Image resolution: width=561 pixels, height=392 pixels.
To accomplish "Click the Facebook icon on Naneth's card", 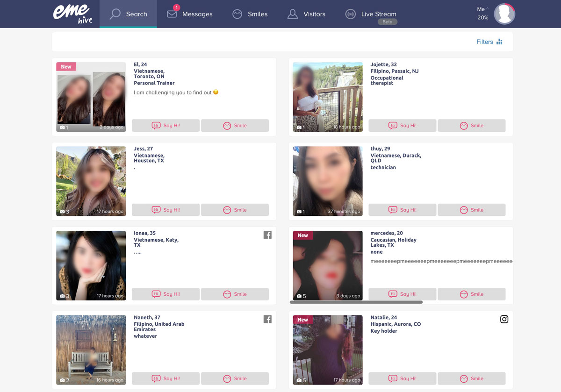I will tap(267, 320).
